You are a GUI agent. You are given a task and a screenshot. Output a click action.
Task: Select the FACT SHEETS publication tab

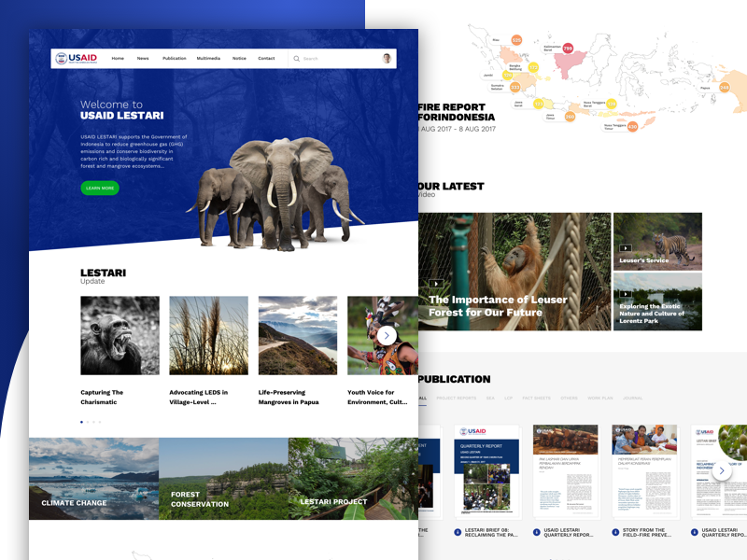tap(536, 398)
